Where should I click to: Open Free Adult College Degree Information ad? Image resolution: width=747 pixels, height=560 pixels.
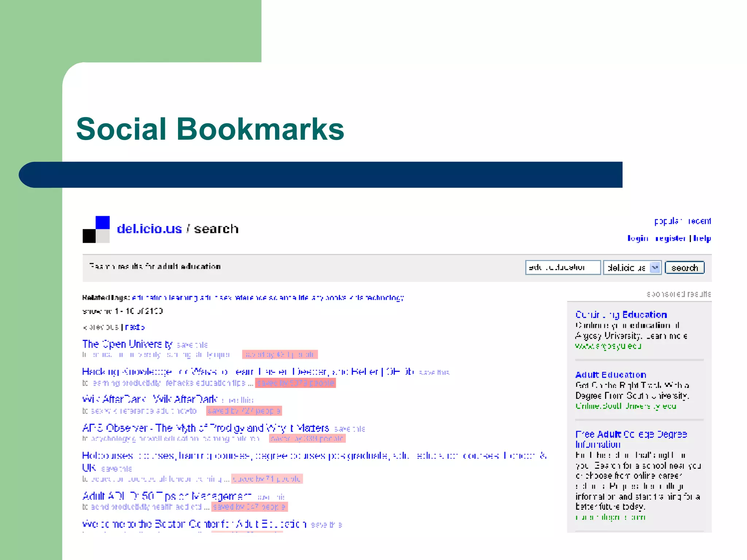tap(631, 439)
